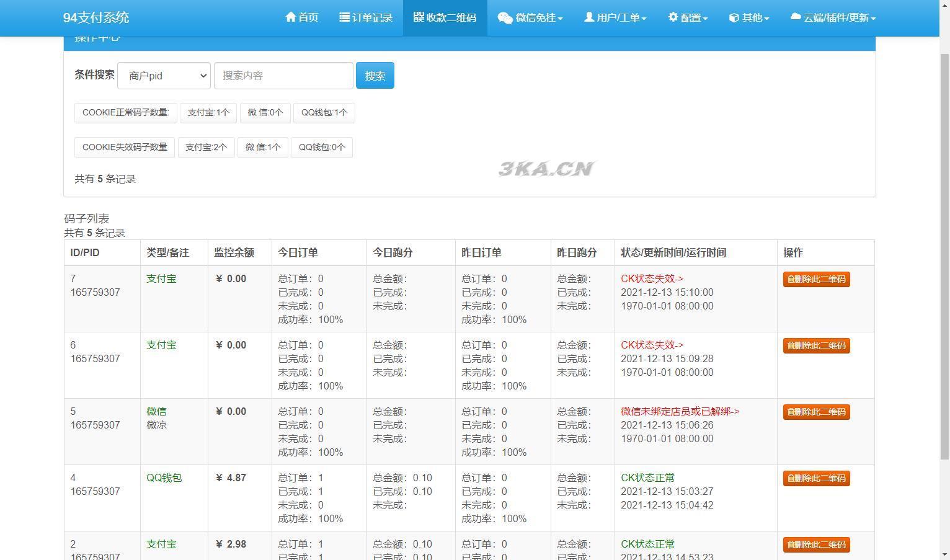Open the 微信免挂 dropdown menu
This screenshot has width=950, height=560.
[530, 18]
